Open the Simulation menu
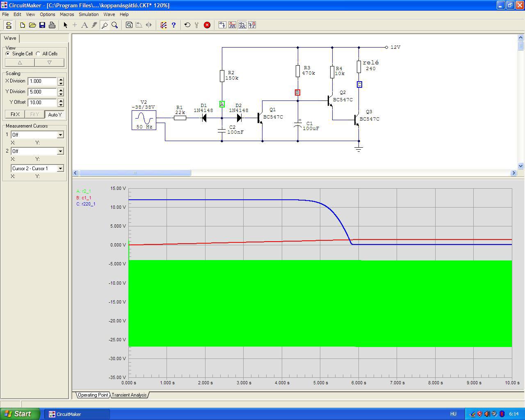Image resolution: width=525 pixels, height=420 pixels. pyautogui.click(x=89, y=14)
